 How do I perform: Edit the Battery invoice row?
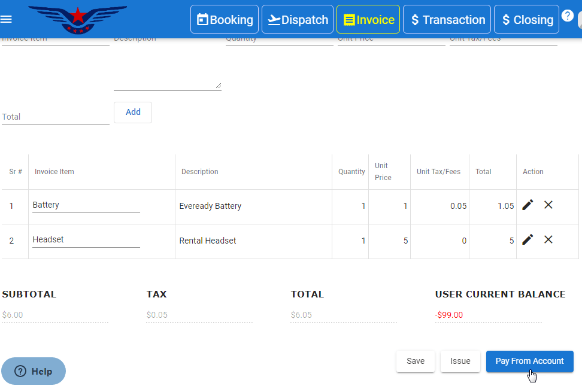tap(528, 205)
